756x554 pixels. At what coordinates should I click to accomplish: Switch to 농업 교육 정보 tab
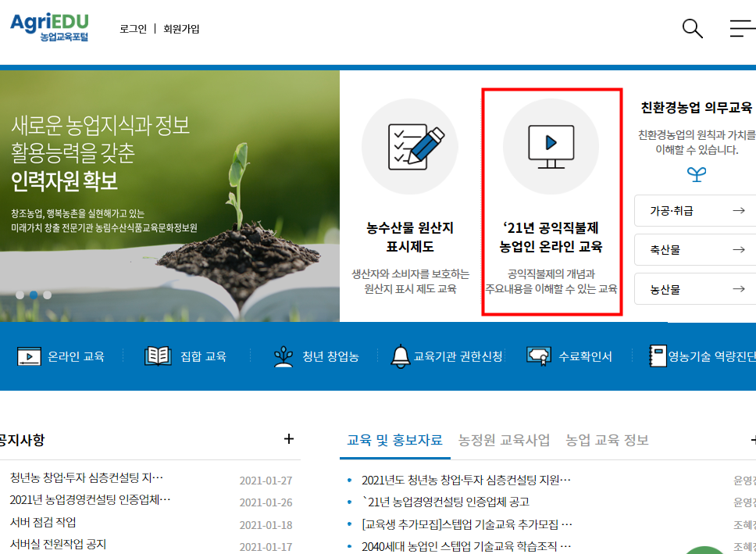point(607,440)
